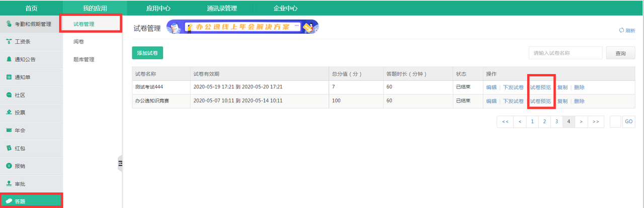The width and height of the screenshot is (644, 208).
Task: Click the GO page jump button
Action: tap(629, 122)
